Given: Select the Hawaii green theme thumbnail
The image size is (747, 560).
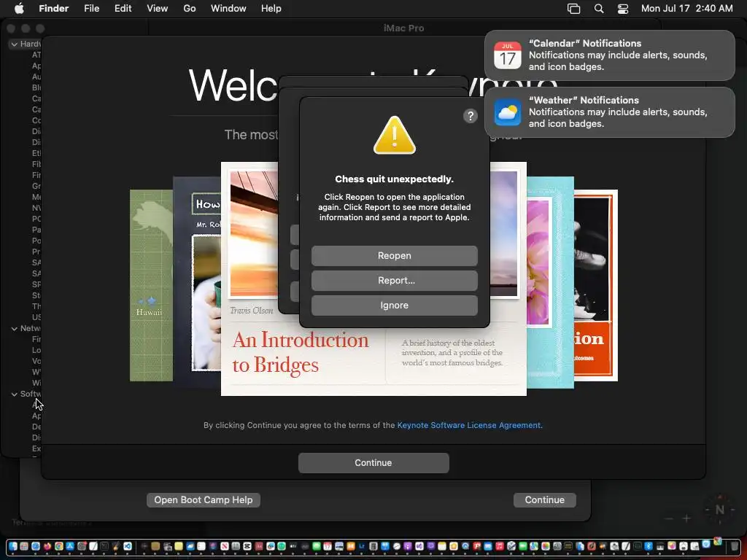Looking at the screenshot, I should click(x=151, y=286).
